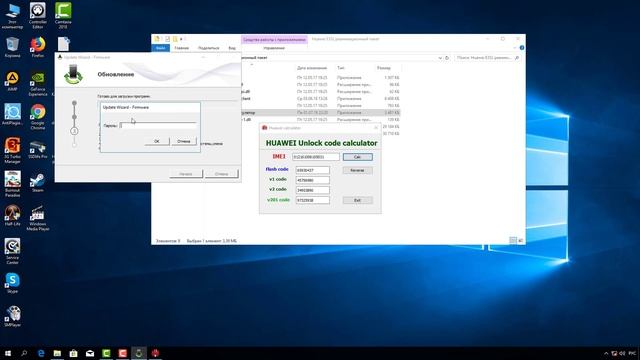Image resolution: width=640 pixels, height=360 pixels.
Task: Click the taskbar search magnifier
Action: 24,353
